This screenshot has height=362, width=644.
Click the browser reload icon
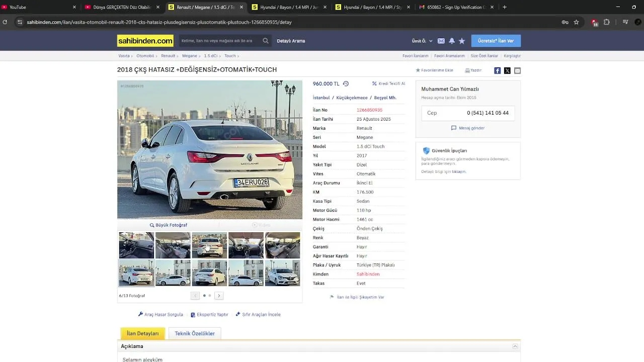(x=5, y=22)
